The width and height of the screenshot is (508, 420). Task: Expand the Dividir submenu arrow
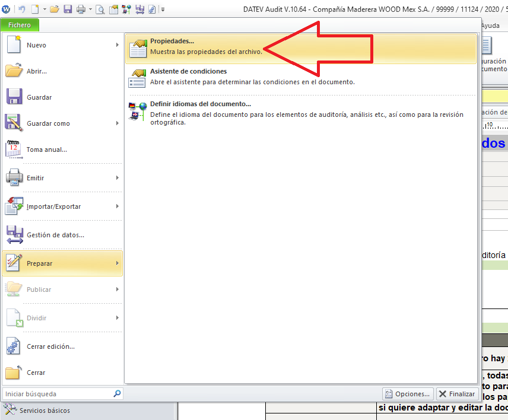pyautogui.click(x=118, y=318)
